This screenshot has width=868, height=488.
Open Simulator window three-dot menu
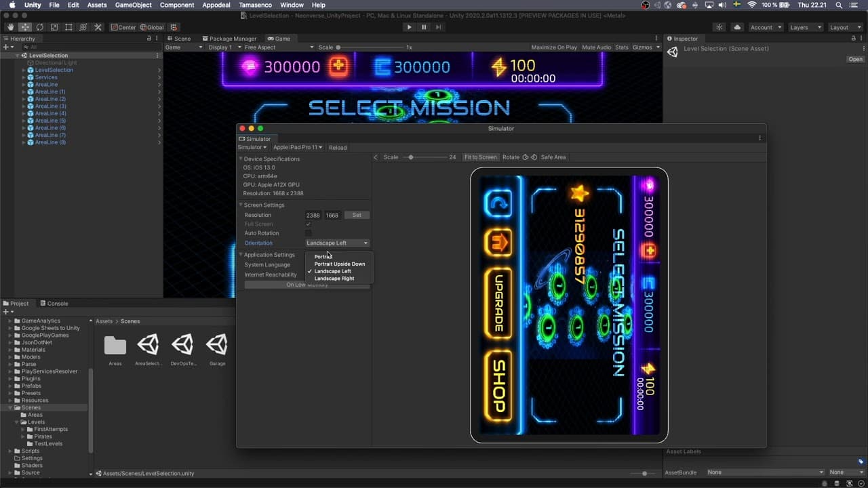coord(759,138)
